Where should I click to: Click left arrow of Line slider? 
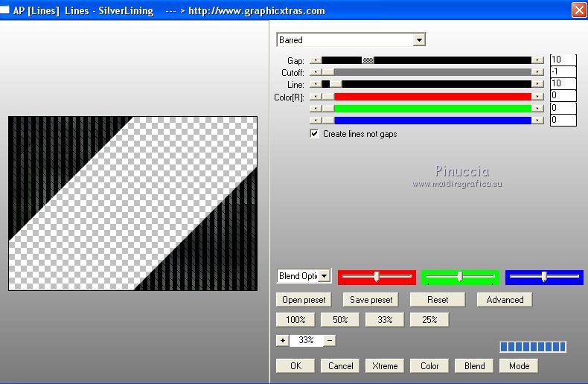[316, 84]
